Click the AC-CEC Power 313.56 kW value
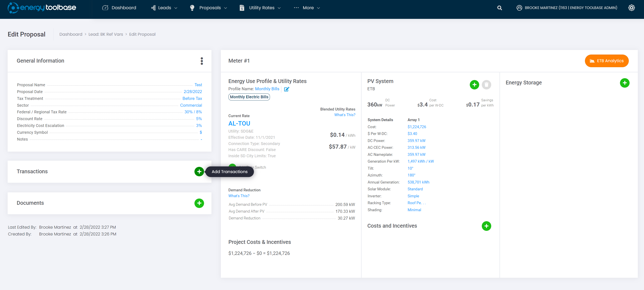Image resolution: width=644 pixels, height=290 pixels. point(416,147)
